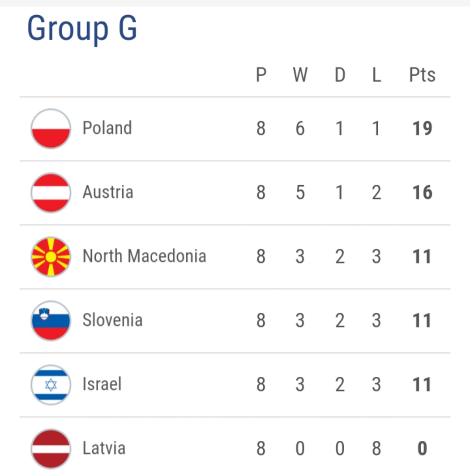Open the Austria team link
This screenshot has width=470, height=476.
[108, 192]
